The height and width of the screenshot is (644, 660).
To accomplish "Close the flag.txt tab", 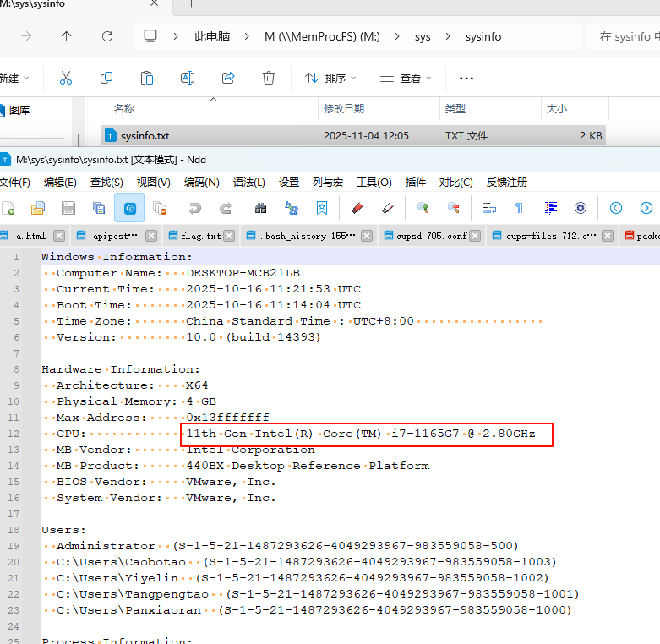I will pyautogui.click(x=229, y=236).
